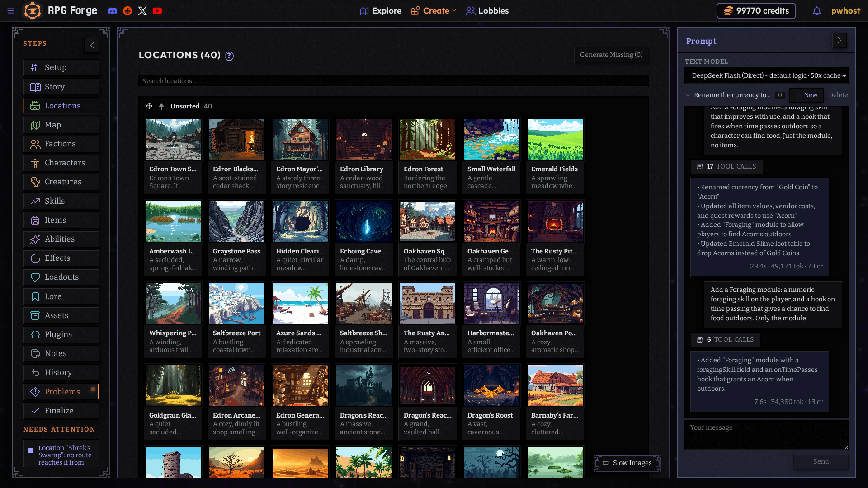Viewport: 868px width, 488px height.
Task: Click the help icon beside Locations heading
Action: (229, 56)
